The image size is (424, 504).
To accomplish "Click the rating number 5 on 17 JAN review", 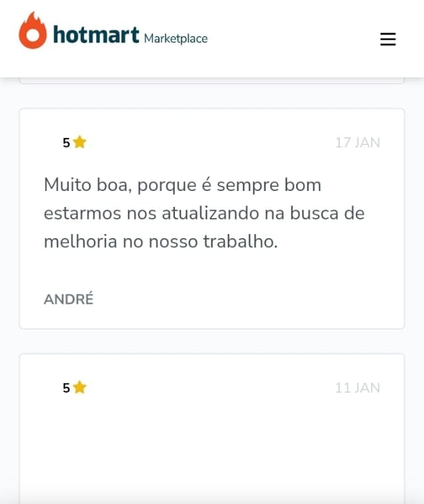I will point(66,143).
